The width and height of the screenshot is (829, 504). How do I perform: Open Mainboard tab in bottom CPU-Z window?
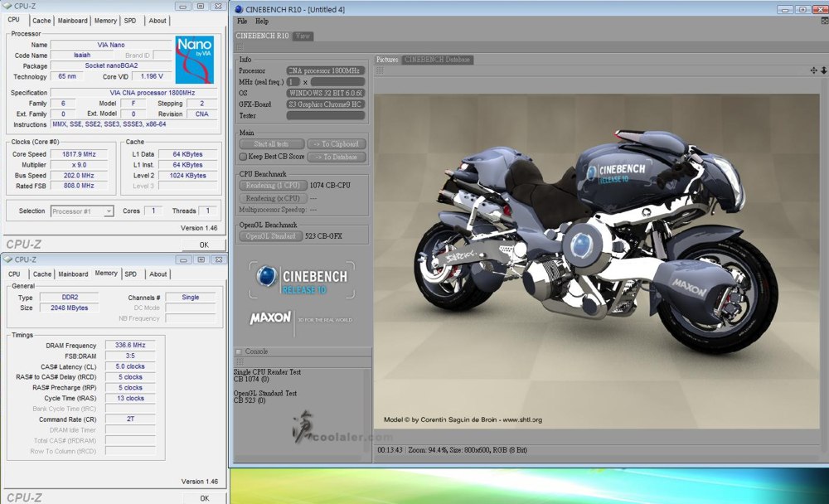pyautogui.click(x=73, y=274)
